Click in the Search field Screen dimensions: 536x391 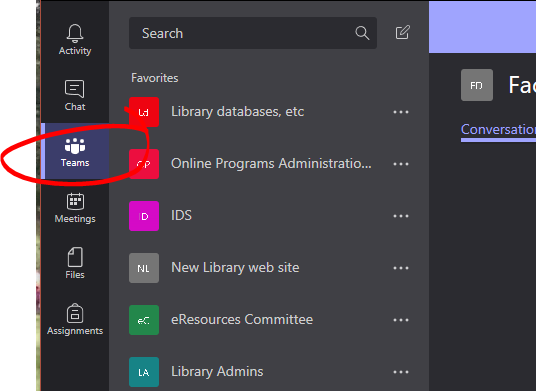pyautogui.click(x=253, y=33)
